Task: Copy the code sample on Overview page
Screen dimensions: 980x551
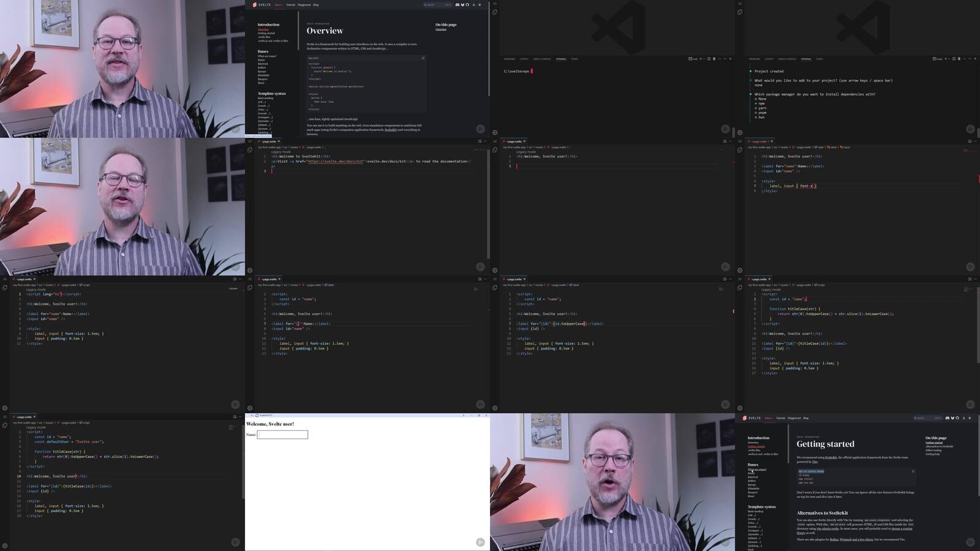Action: 423,58
